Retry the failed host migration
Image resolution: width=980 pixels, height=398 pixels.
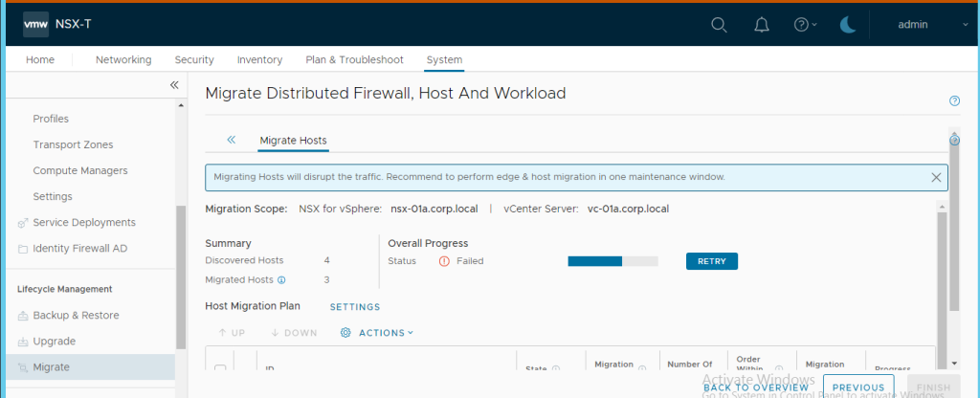pyautogui.click(x=711, y=261)
